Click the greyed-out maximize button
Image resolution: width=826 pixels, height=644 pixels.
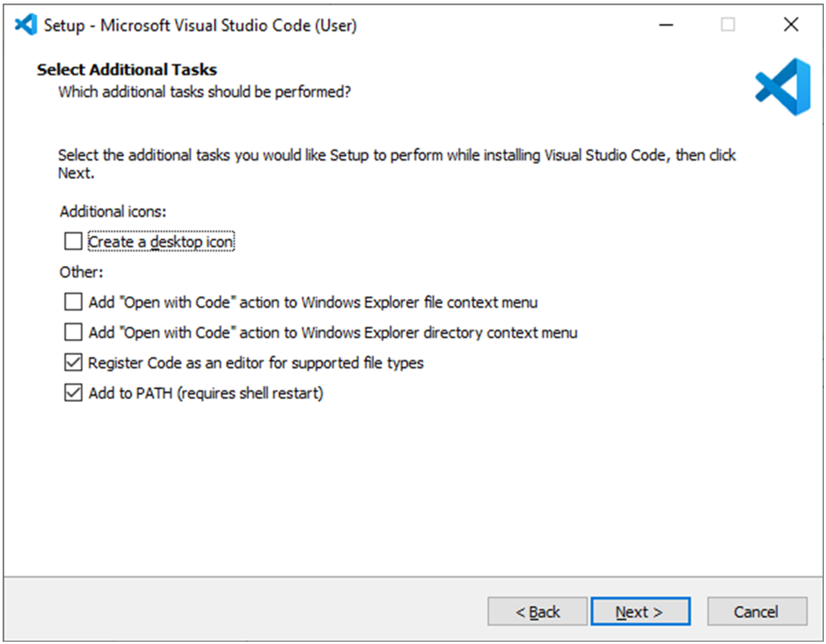coord(728,25)
